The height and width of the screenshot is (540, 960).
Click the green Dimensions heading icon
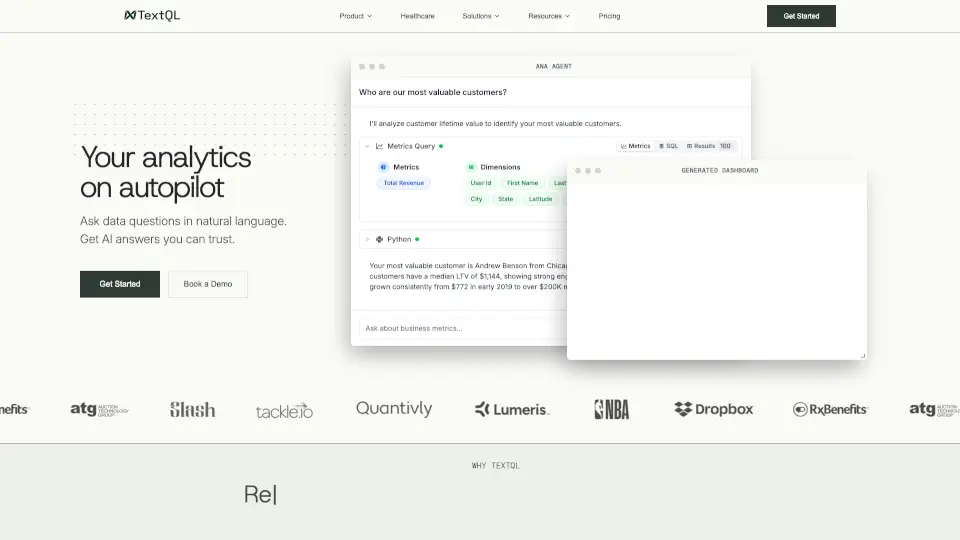coord(471,167)
